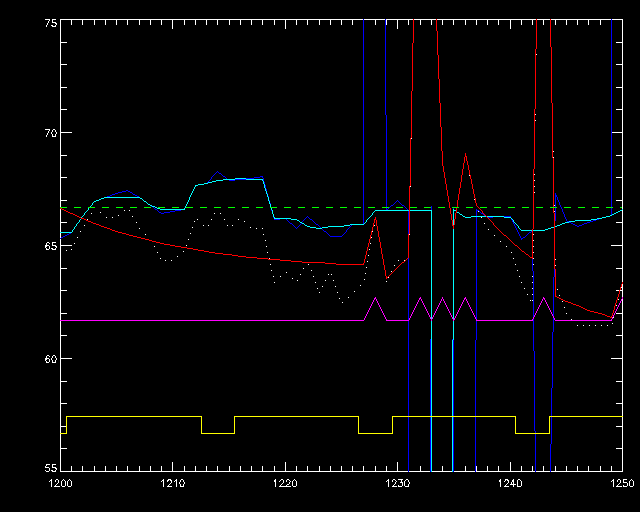Click the small red peak near 1236

click(465, 156)
